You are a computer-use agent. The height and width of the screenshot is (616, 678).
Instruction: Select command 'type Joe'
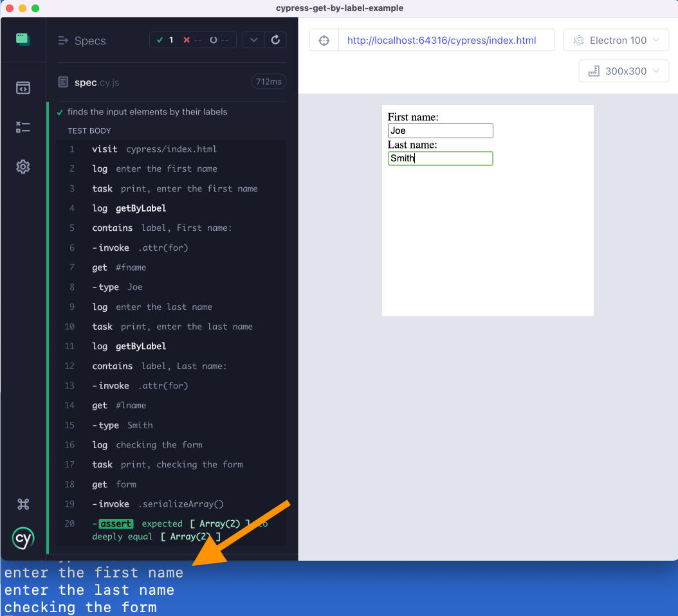pos(171,287)
